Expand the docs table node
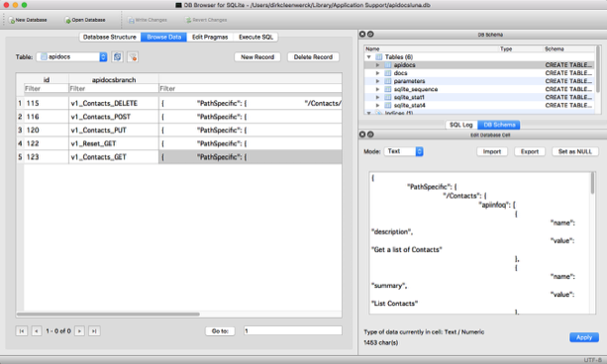This screenshot has height=364, width=607. [x=377, y=73]
